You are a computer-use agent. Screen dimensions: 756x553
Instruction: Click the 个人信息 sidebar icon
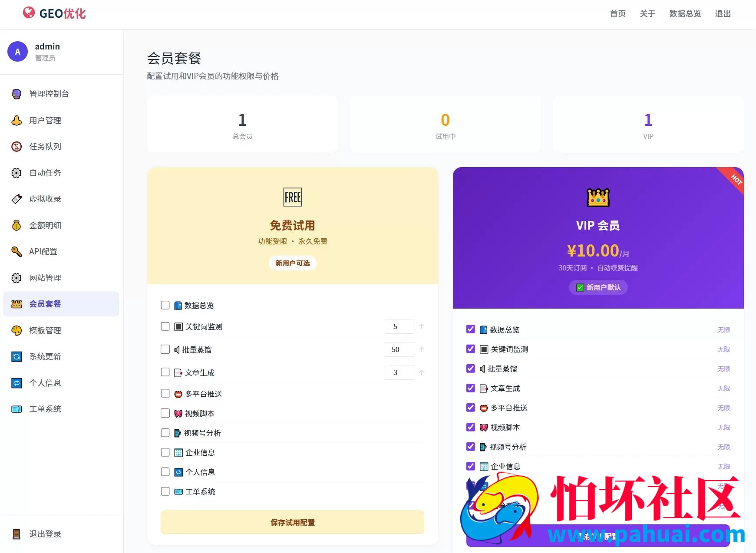click(17, 383)
